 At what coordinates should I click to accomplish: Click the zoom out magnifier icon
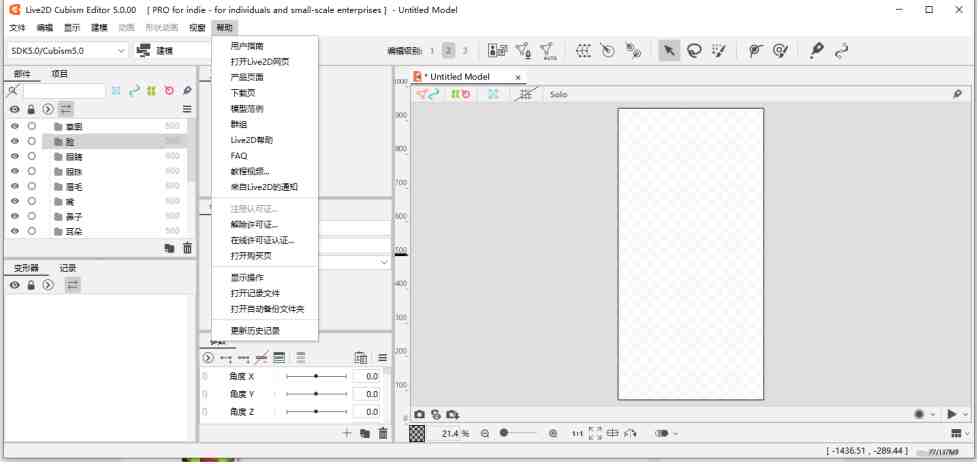point(485,433)
